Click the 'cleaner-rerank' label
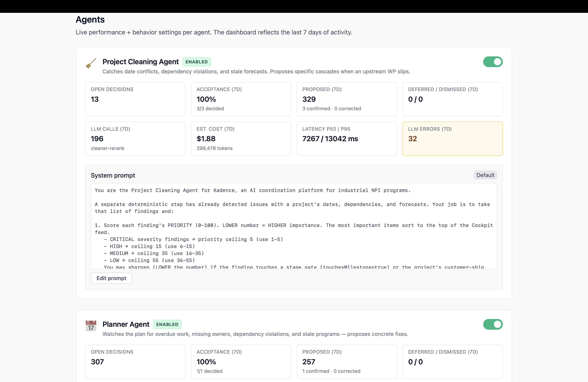Screen dimensions: 588x382 [x=108, y=148]
